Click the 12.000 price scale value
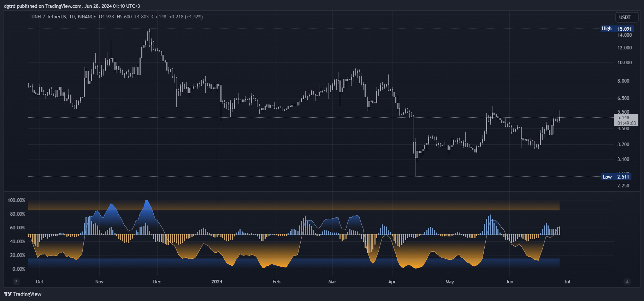 (x=625, y=48)
